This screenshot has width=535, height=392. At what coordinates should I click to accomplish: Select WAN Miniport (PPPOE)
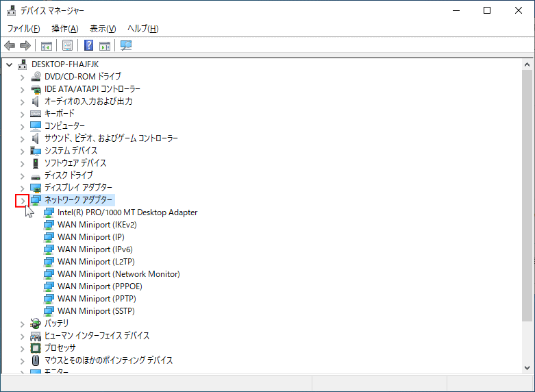coord(100,286)
